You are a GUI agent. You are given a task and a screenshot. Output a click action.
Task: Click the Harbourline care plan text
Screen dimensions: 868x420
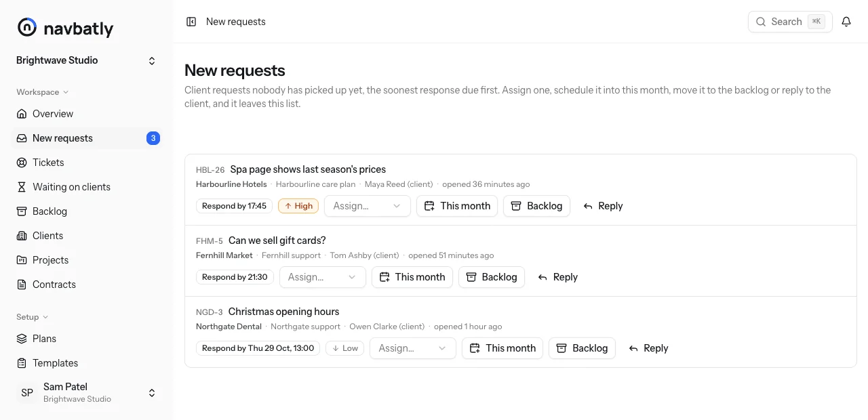(316, 184)
